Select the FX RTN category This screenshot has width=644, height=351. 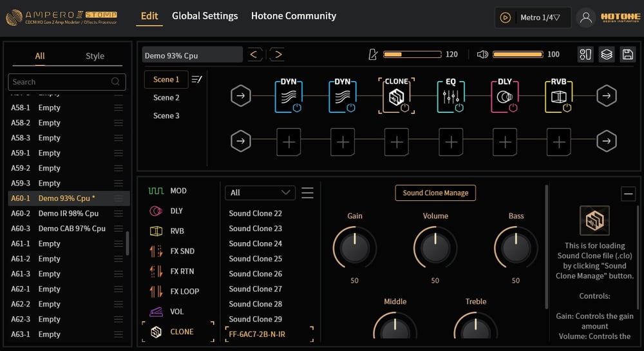click(x=172, y=271)
